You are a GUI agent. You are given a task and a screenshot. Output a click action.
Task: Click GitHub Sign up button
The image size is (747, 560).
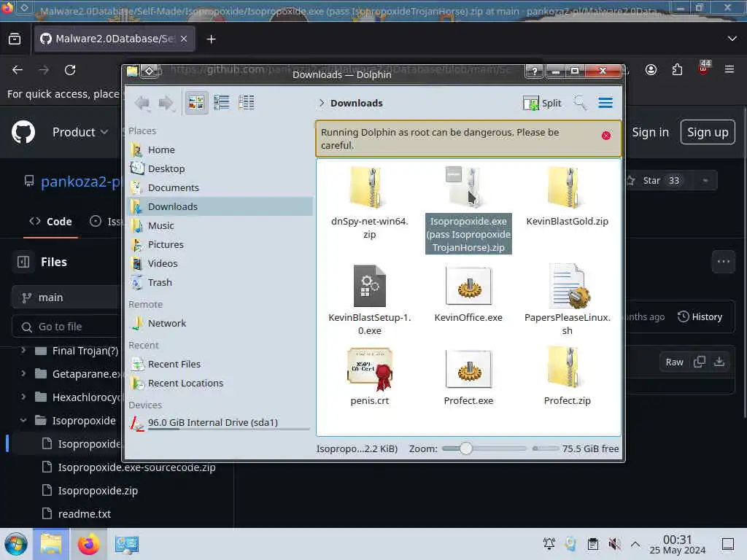pos(708,132)
